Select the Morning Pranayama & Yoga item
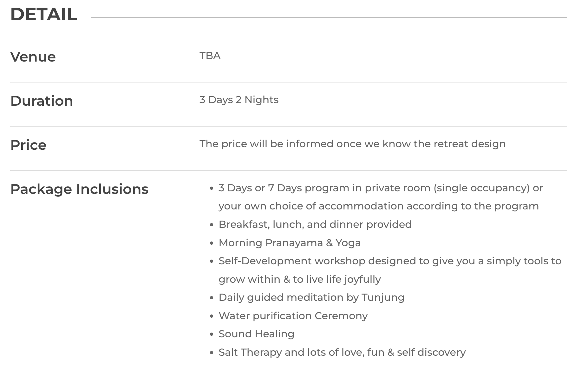Viewport: 588px width, 377px height. pos(290,243)
